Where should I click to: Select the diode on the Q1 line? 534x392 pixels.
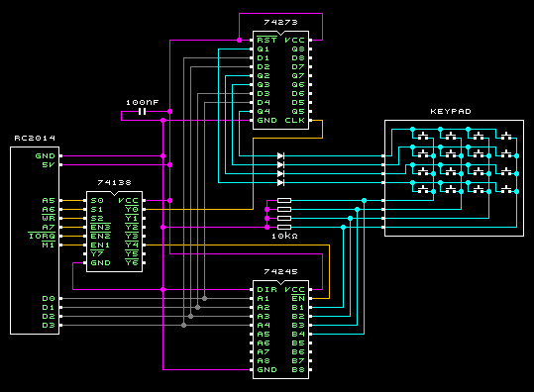click(280, 183)
